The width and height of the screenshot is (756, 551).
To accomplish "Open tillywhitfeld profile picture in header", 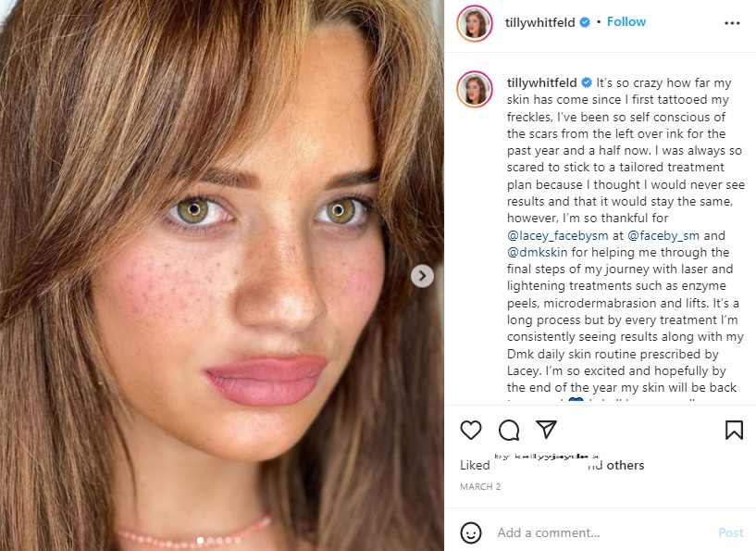I will [x=475, y=23].
